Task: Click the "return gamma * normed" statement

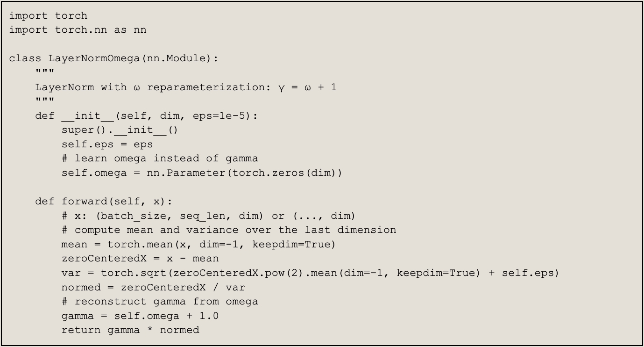Action: 130,330
